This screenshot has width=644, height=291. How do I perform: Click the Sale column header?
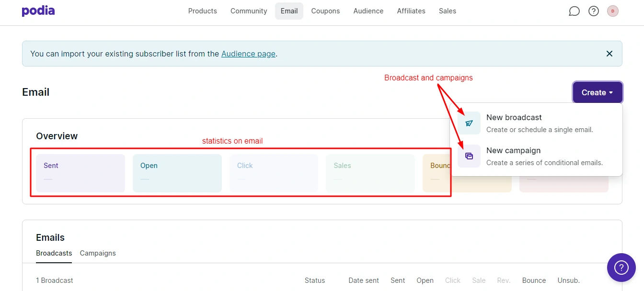coord(479,280)
